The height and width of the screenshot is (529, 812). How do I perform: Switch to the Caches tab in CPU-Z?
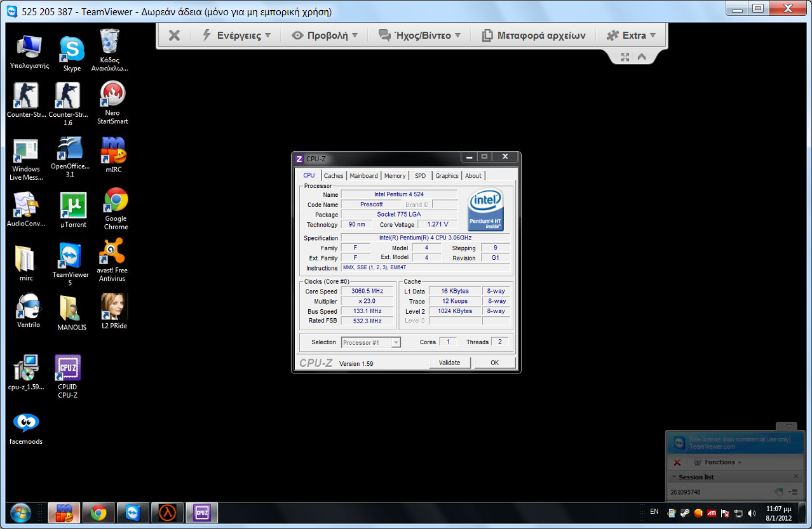pos(334,176)
